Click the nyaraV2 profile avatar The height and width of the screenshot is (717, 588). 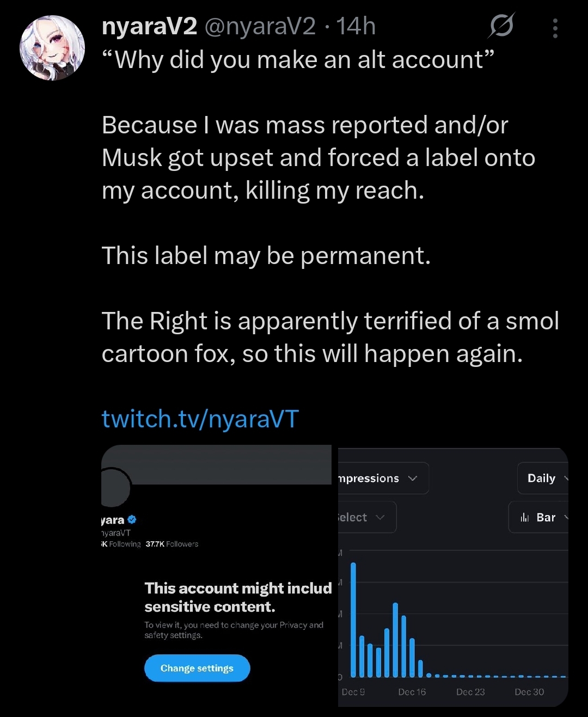tap(52, 48)
